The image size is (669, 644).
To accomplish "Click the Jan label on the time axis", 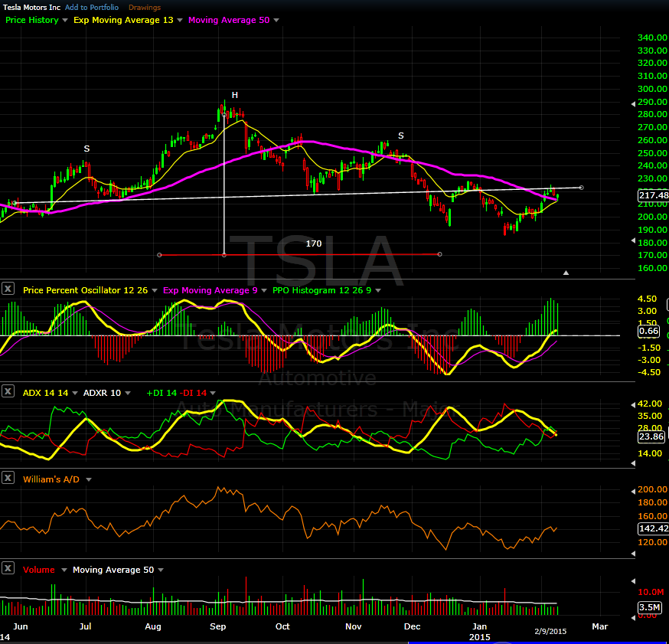I will pyautogui.click(x=479, y=626).
